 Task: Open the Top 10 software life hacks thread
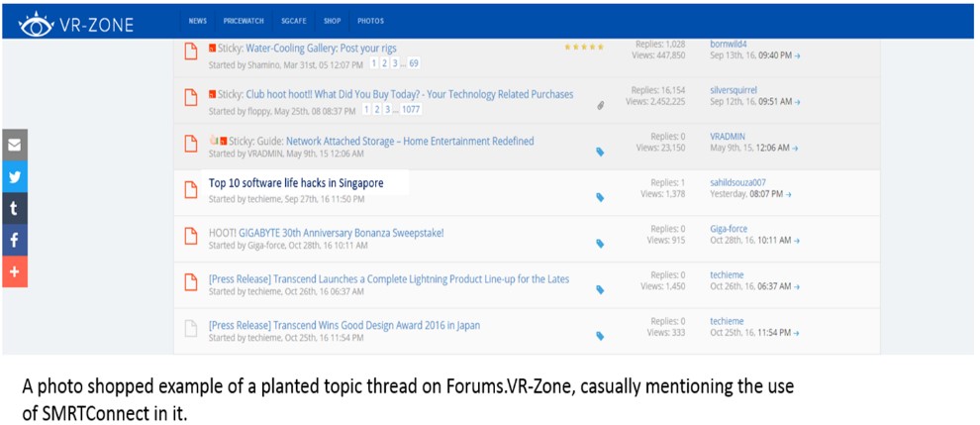point(296,183)
